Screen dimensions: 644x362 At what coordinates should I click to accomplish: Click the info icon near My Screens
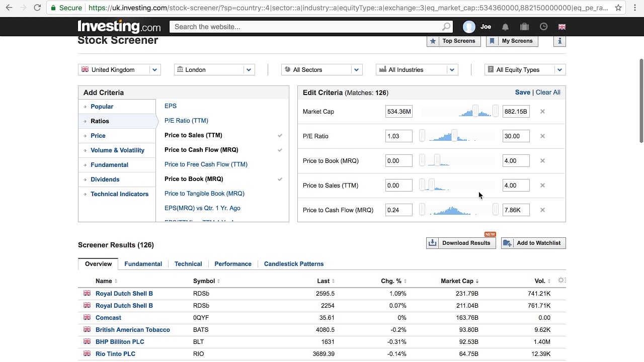(x=559, y=41)
